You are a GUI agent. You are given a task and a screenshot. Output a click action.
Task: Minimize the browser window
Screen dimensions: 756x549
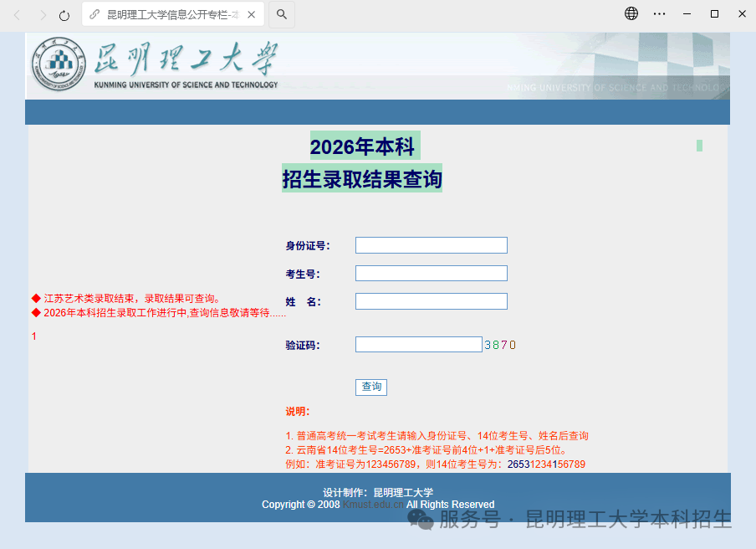tap(687, 14)
